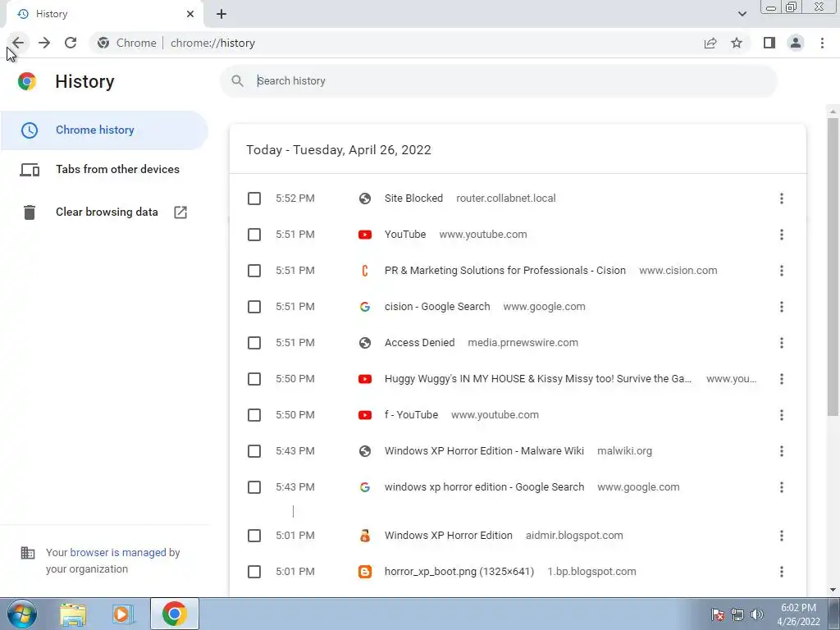Open Windows Explorer from taskbar
The image size is (840, 630).
pos(73,614)
